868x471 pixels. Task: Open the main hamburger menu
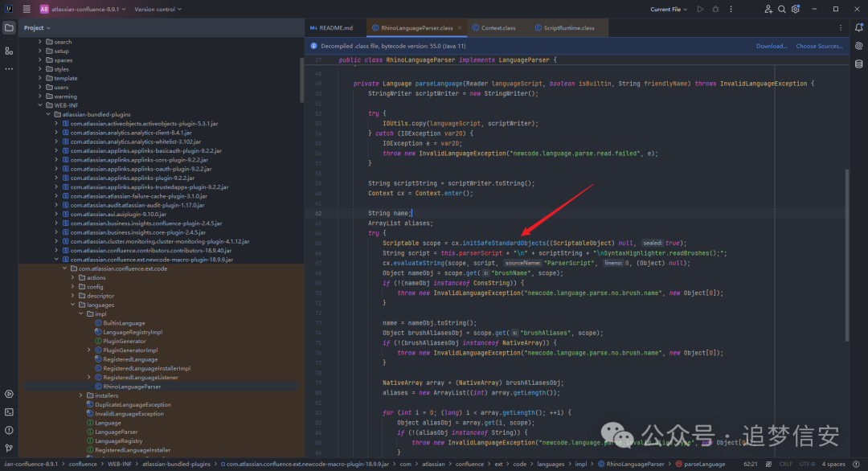click(x=27, y=9)
